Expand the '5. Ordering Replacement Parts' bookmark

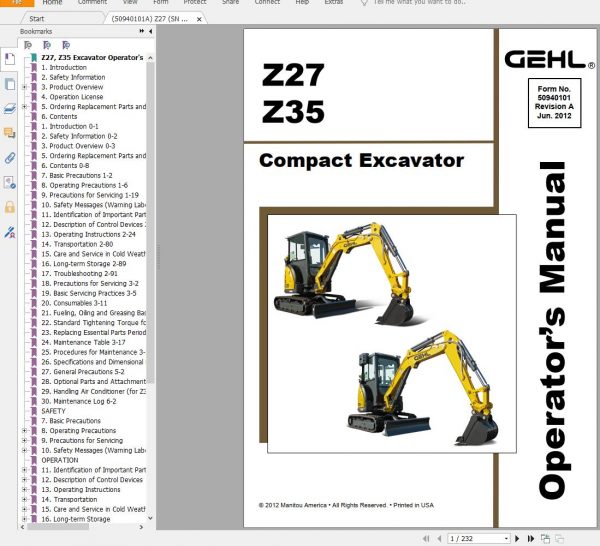tap(24, 106)
